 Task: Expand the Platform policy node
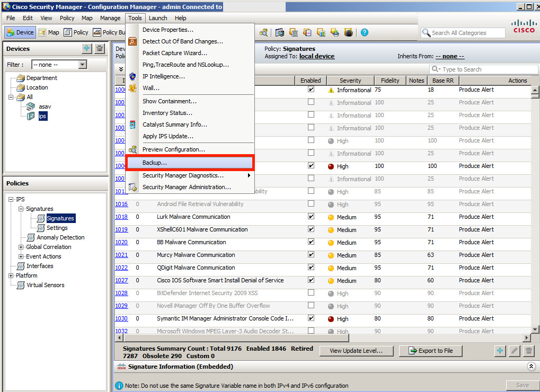point(11,275)
